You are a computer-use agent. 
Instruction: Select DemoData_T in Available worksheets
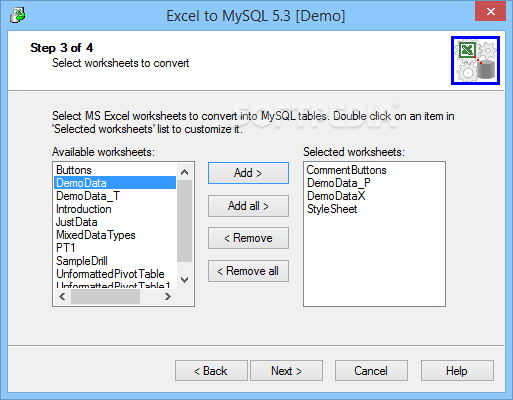point(115,196)
